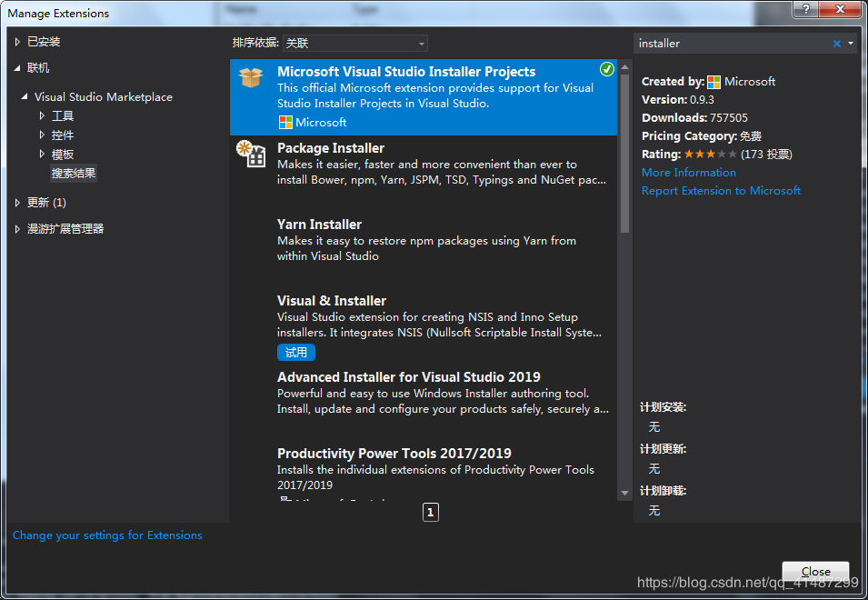Click the help question mark button

tap(806, 9)
